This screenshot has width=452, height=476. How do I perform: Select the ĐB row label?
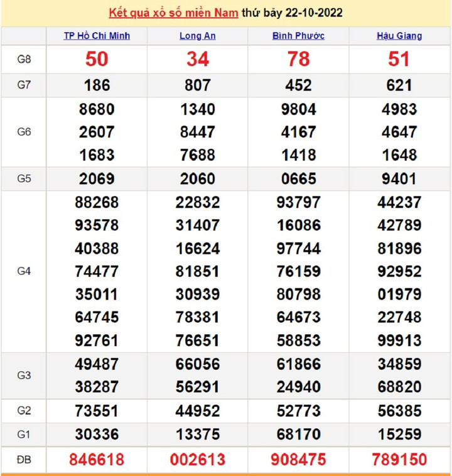(24, 460)
